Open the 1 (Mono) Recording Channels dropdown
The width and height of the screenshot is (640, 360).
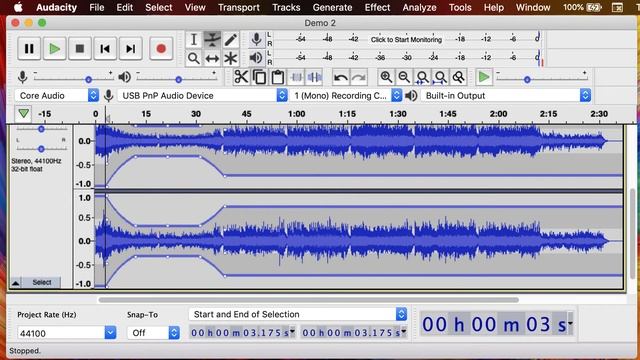346,96
